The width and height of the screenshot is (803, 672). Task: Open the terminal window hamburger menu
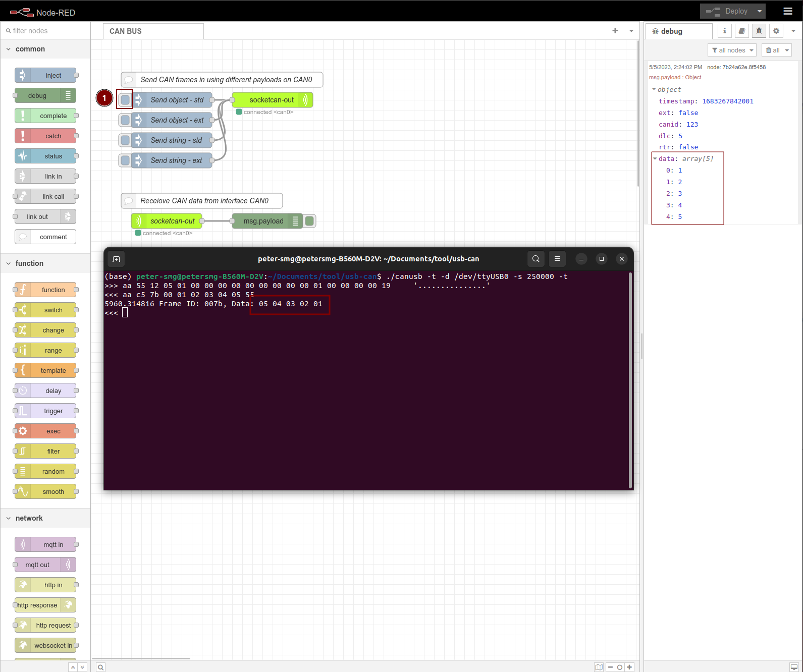[557, 259]
